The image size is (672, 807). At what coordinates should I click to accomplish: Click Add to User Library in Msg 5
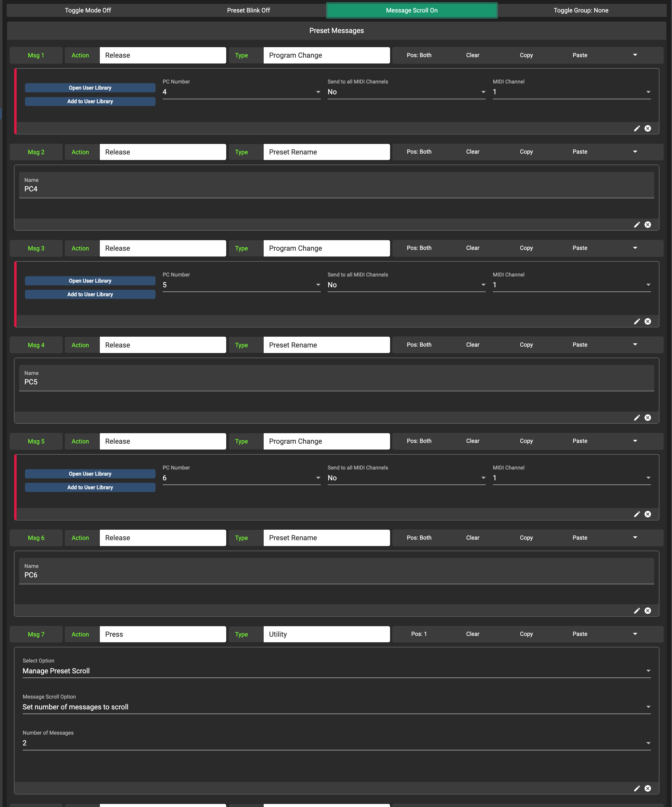coord(90,487)
